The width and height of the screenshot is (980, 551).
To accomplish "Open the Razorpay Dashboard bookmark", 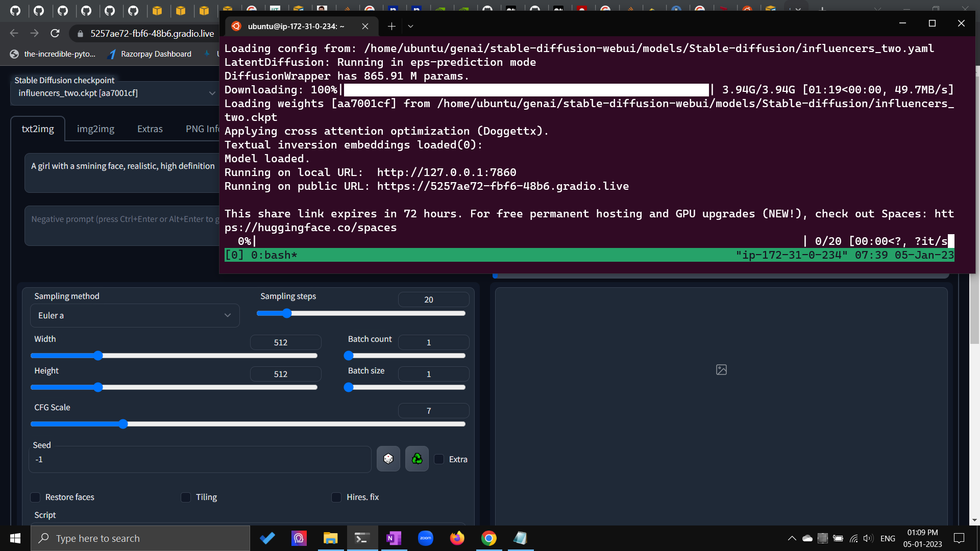I will pos(150,54).
